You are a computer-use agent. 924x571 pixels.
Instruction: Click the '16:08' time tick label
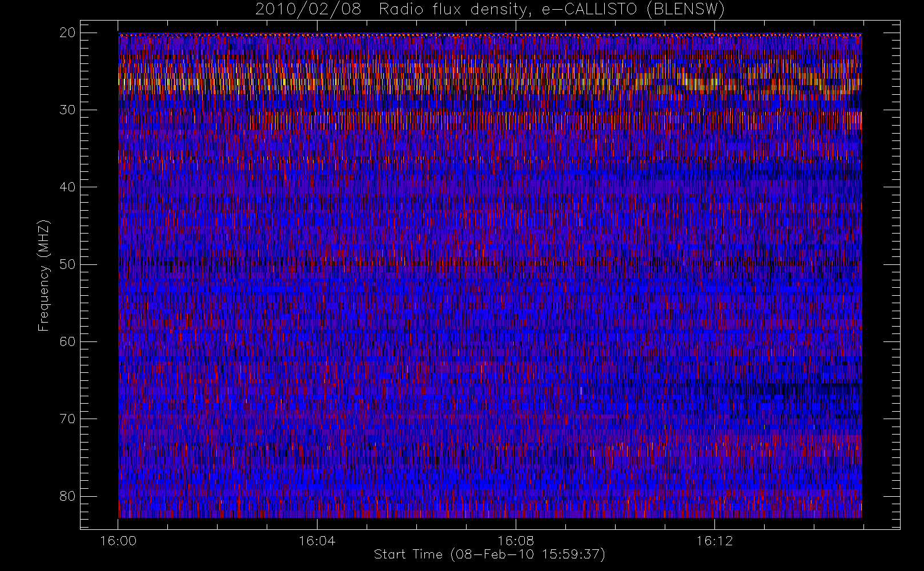516,541
